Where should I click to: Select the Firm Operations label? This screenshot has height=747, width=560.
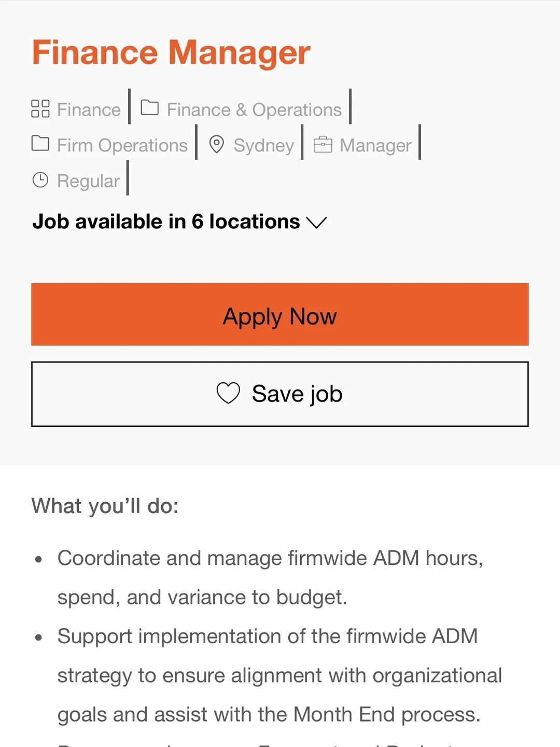point(122,146)
